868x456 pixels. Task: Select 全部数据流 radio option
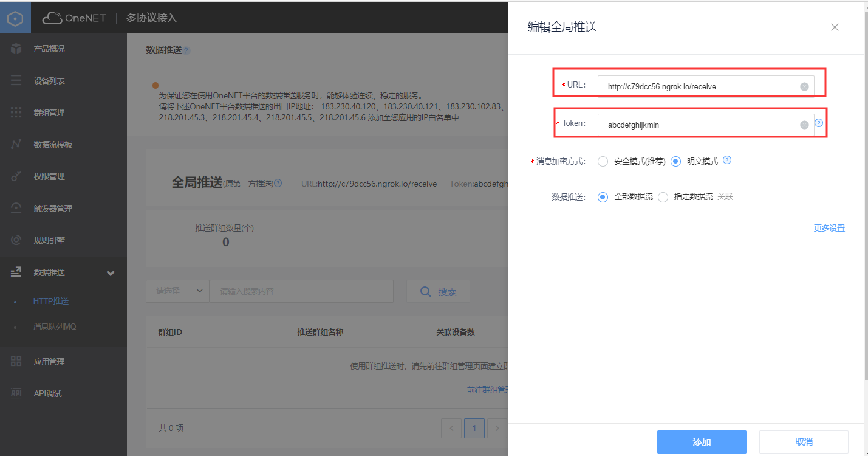point(603,197)
